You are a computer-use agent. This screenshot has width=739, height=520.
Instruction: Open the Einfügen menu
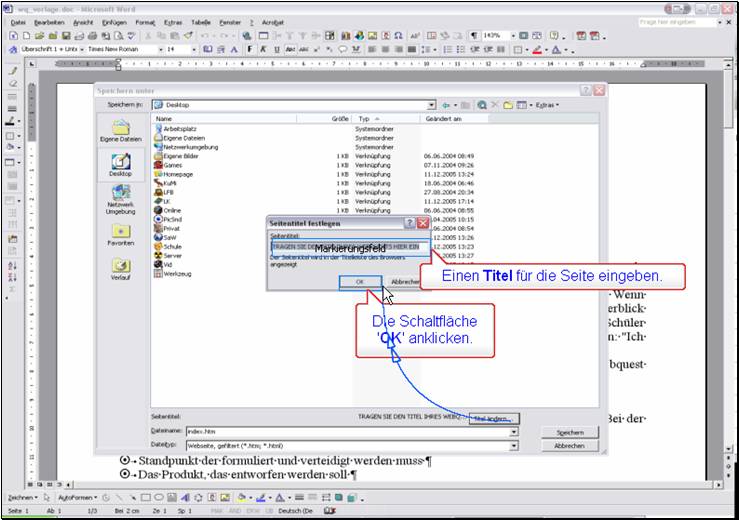(114, 21)
